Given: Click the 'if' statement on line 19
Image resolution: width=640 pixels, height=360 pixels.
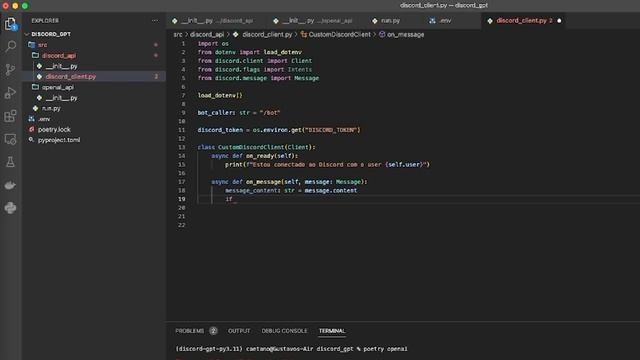Looking at the screenshot, I should (229, 199).
